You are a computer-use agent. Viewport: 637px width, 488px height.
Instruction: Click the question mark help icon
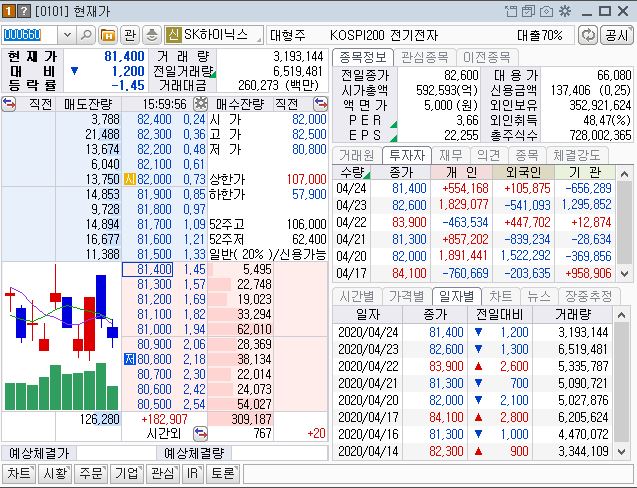coord(24,11)
